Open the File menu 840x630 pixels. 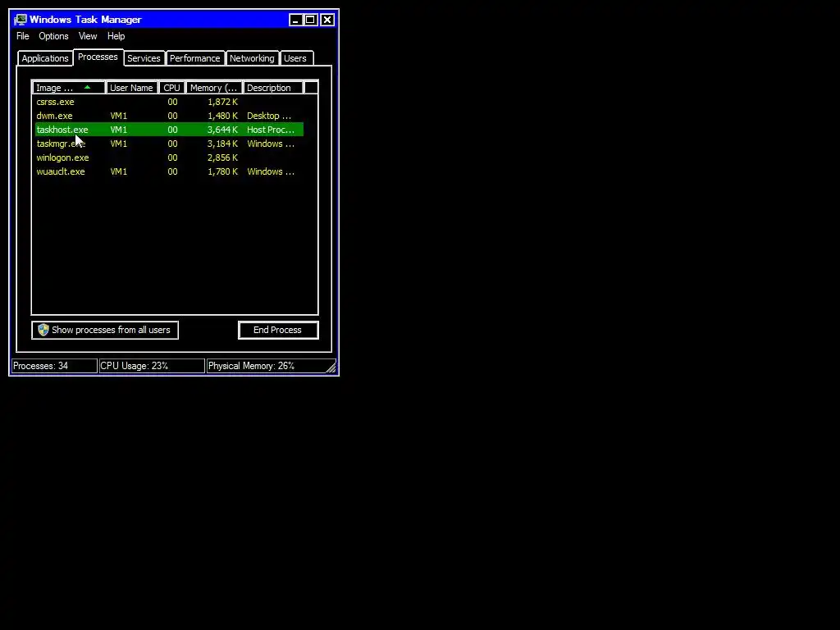pos(22,36)
